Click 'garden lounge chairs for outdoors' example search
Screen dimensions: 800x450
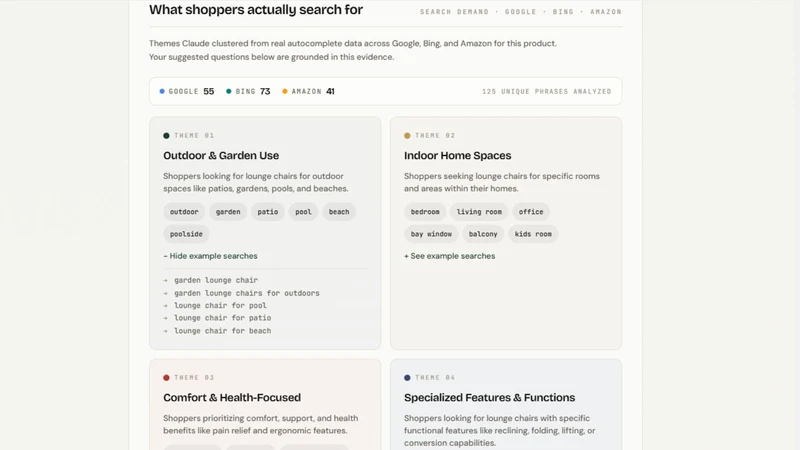coord(247,293)
